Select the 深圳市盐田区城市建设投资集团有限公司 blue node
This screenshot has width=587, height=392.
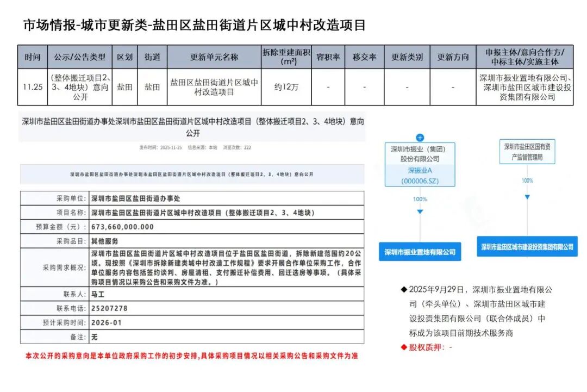pyautogui.click(x=527, y=247)
